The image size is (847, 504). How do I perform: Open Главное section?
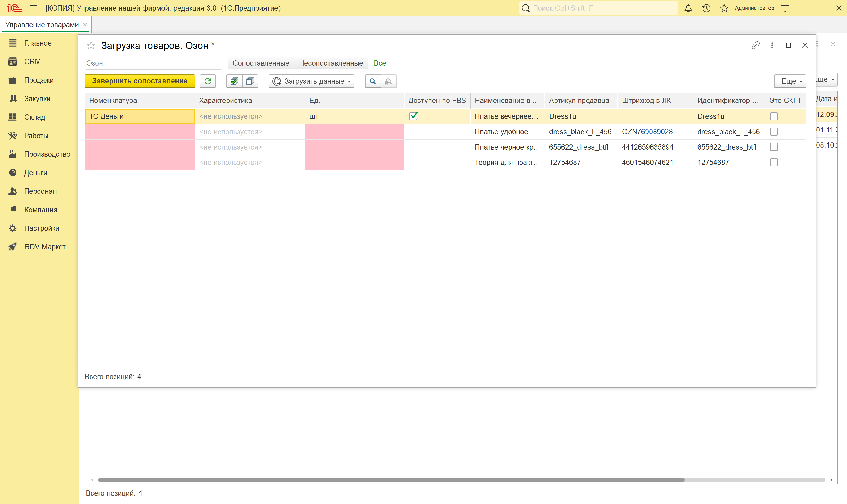38,43
